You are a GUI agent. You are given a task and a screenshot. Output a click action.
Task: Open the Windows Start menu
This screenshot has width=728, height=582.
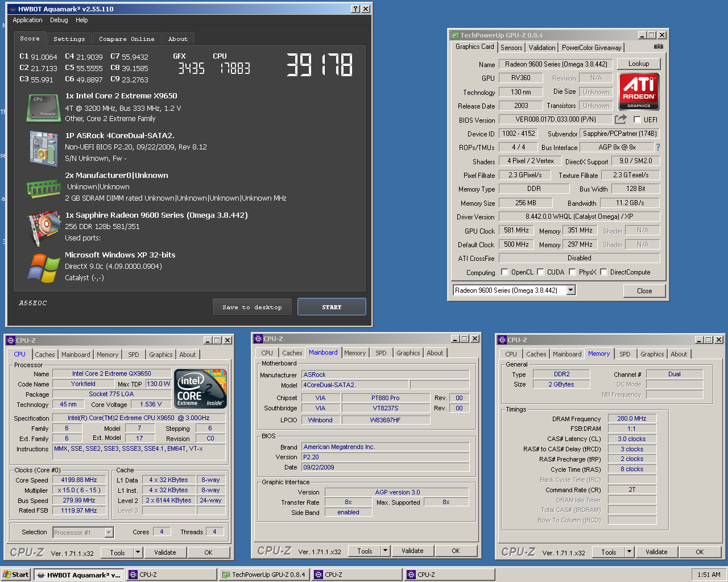click(16, 575)
